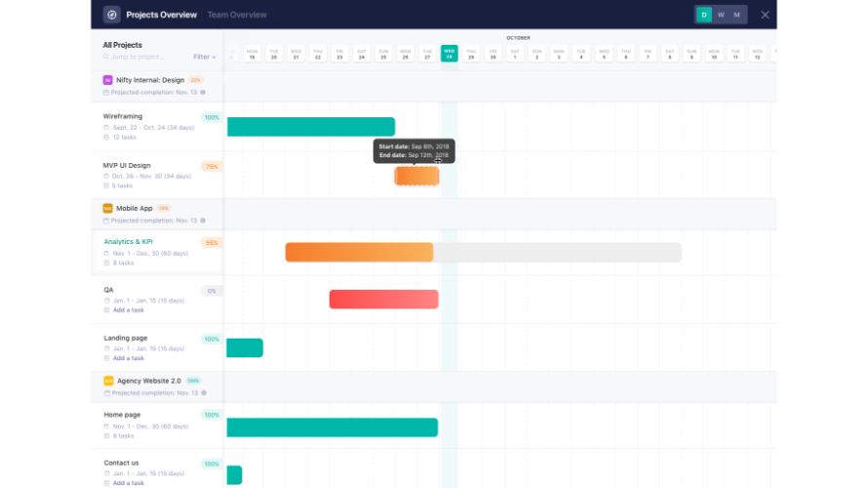This screenshot has height=488, width=868.
Task: Open the Contact us milestone
Action: pos(121,463)
